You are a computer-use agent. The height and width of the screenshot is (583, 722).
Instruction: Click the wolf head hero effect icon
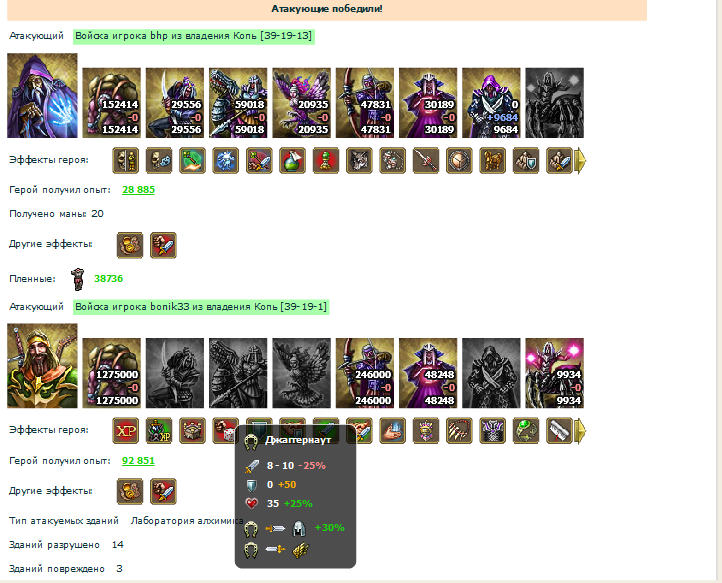359,161
